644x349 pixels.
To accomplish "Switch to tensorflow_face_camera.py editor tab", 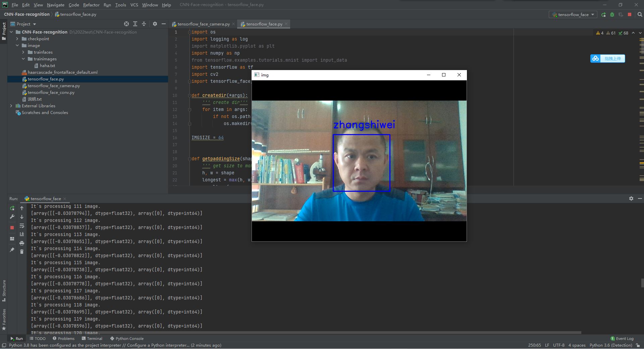I will (203, 24).
